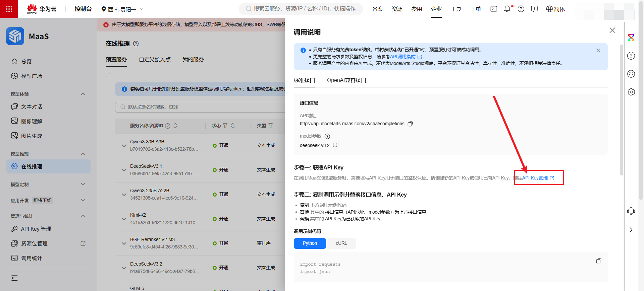644x291 pixels.
Task: Expand the 应用开发 section
Action: pos(83,200)
